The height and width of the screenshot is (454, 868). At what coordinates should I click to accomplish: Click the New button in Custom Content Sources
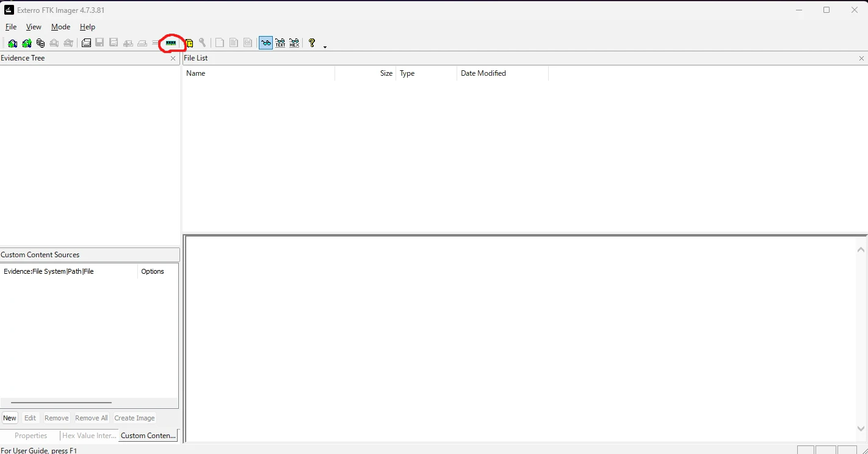pos(10,418)
